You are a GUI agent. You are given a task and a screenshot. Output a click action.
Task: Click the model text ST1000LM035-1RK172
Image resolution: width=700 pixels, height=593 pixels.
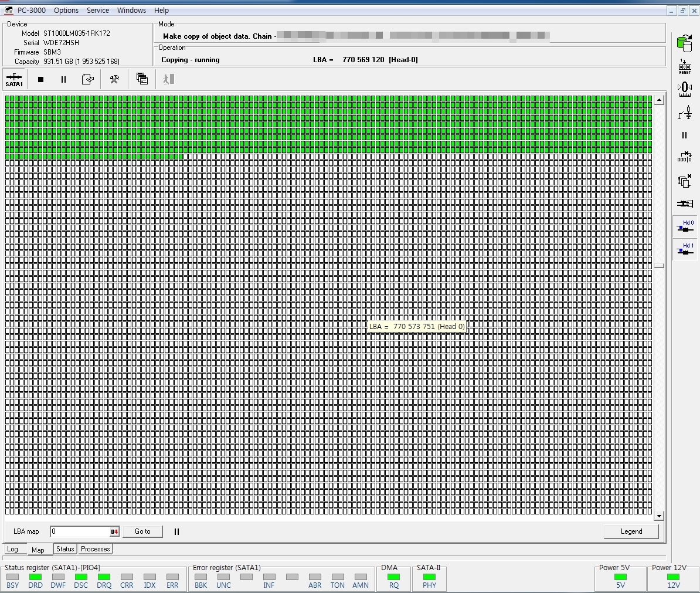point(77,33)
